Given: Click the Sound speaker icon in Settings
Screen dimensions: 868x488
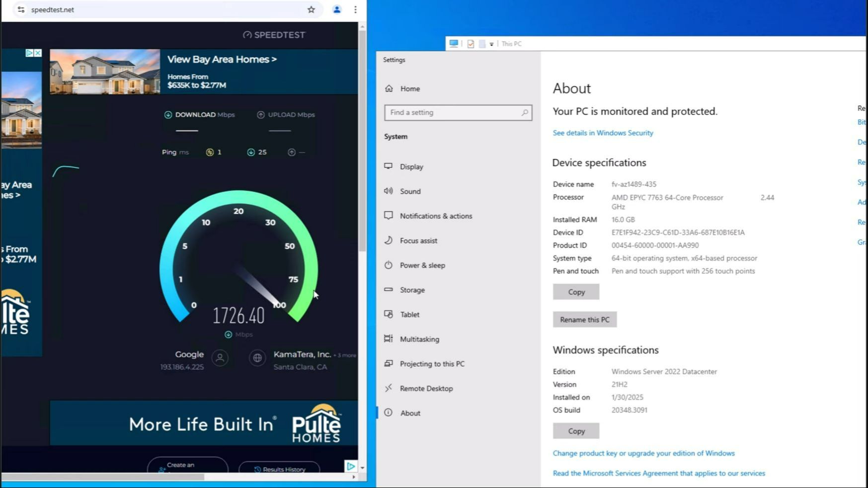Looking at the screenshot, I should 389,191.
